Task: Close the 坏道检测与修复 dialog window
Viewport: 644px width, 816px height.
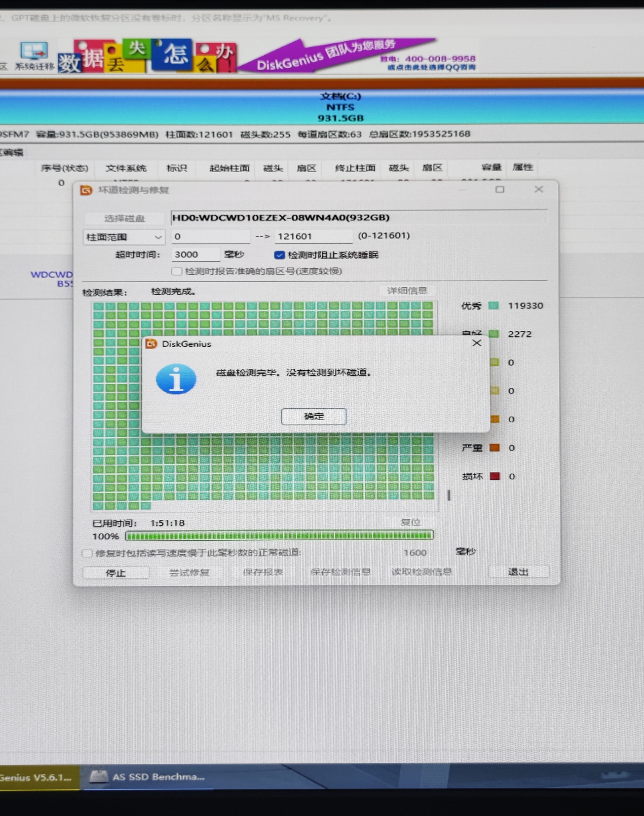Action: (538, 189)
